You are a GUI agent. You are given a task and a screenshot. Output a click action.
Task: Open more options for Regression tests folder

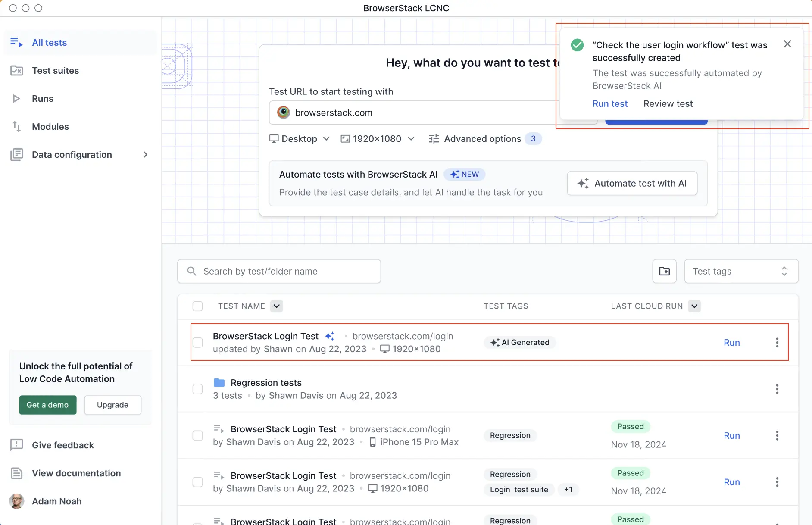pyautogui.click(x=777, y=389)
